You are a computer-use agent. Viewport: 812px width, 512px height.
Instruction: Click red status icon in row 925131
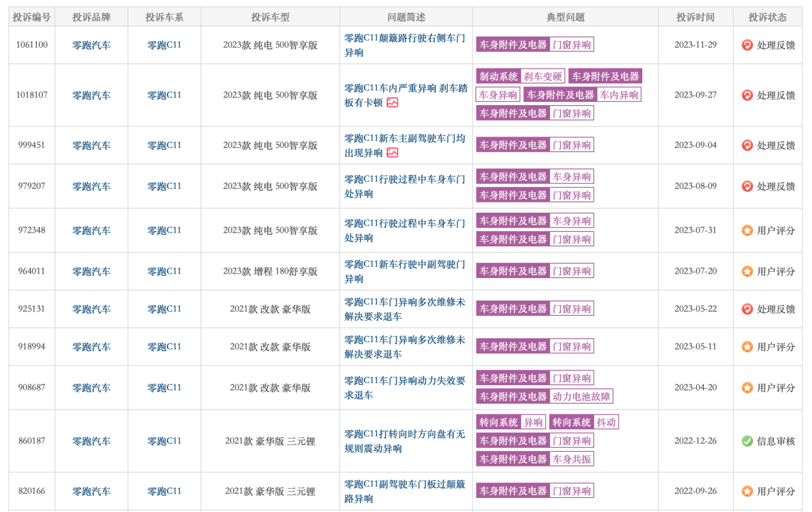pos(747,309)
